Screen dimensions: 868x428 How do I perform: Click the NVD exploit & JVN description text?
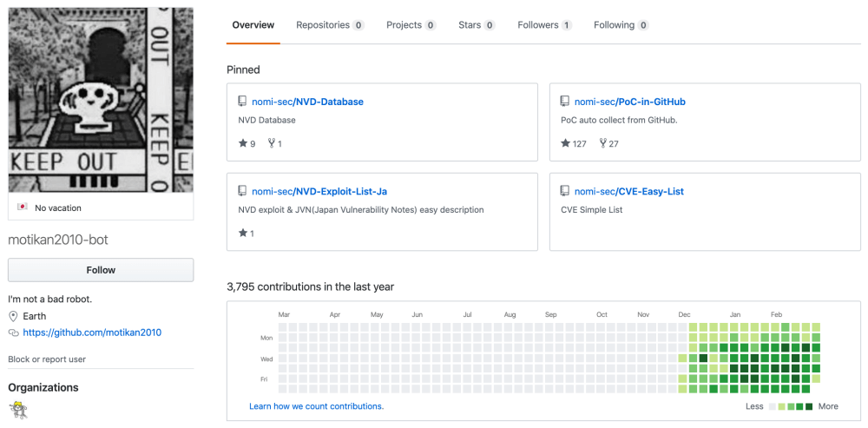pos(361,210)
